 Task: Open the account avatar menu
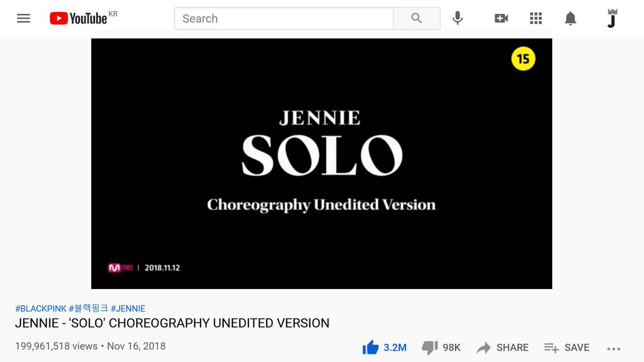coord(611,18)
